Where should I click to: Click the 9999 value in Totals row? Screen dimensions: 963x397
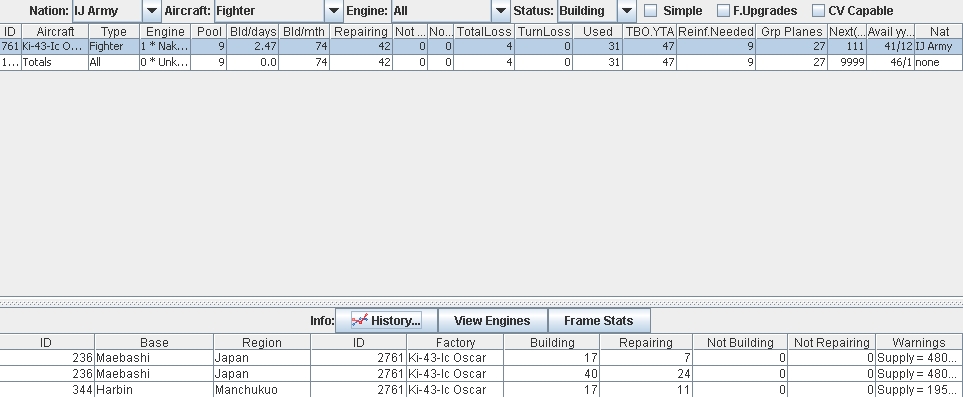tap(847, 62)
